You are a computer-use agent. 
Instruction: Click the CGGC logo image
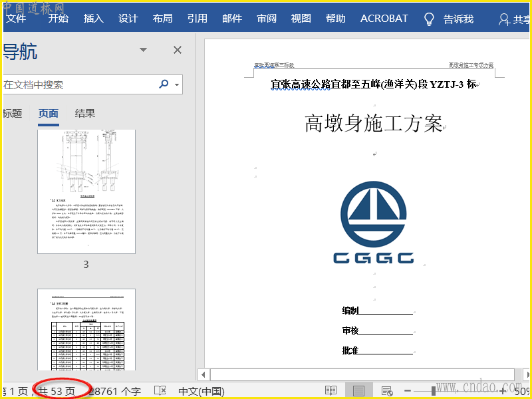point(374,223)
